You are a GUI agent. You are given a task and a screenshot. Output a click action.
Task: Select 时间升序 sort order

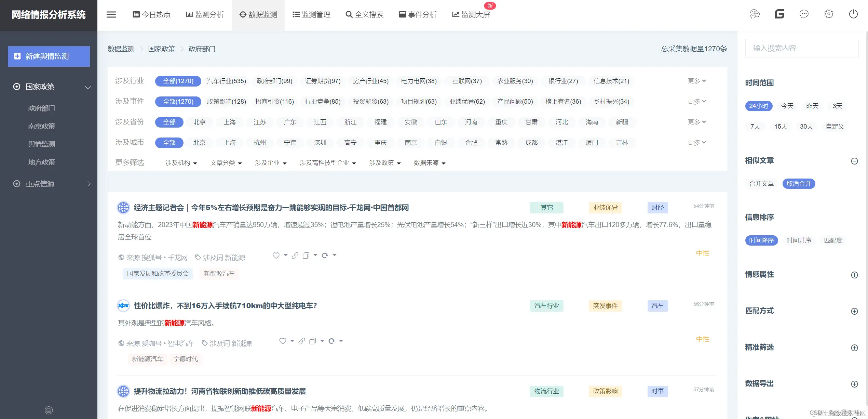(x=799, y=240)
